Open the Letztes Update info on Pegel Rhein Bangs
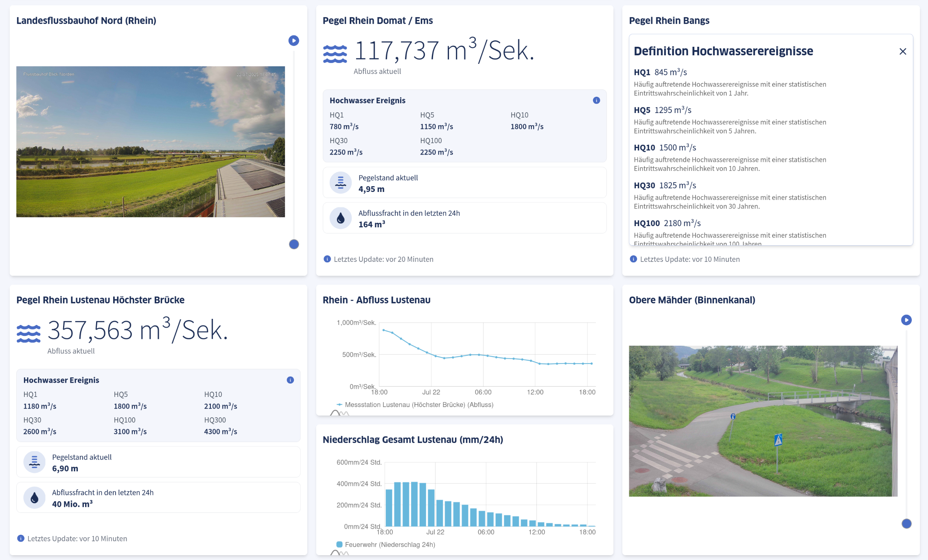This screenshot has height=560, width=928. 633,259
